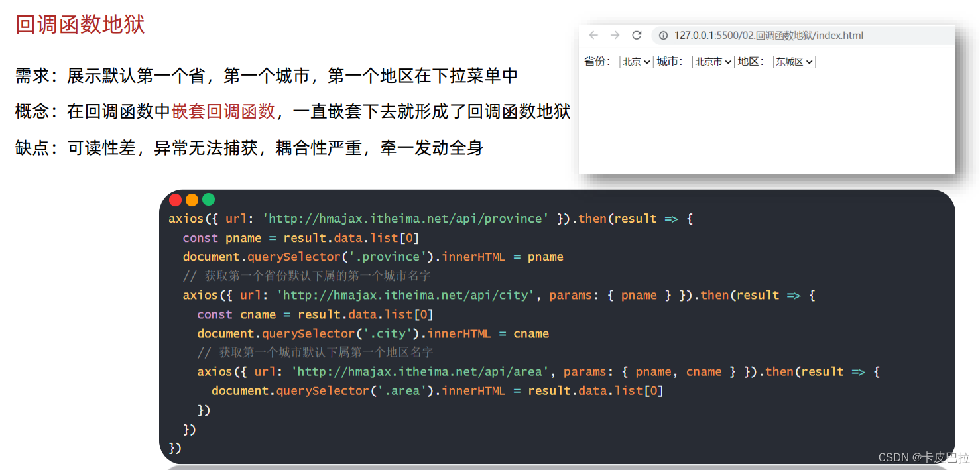Image resolution: width=980 pixels, height=470 pixels.
Task: Click the 省份 label in browser page
Action: pyautogui.click(x=597, y=62)
